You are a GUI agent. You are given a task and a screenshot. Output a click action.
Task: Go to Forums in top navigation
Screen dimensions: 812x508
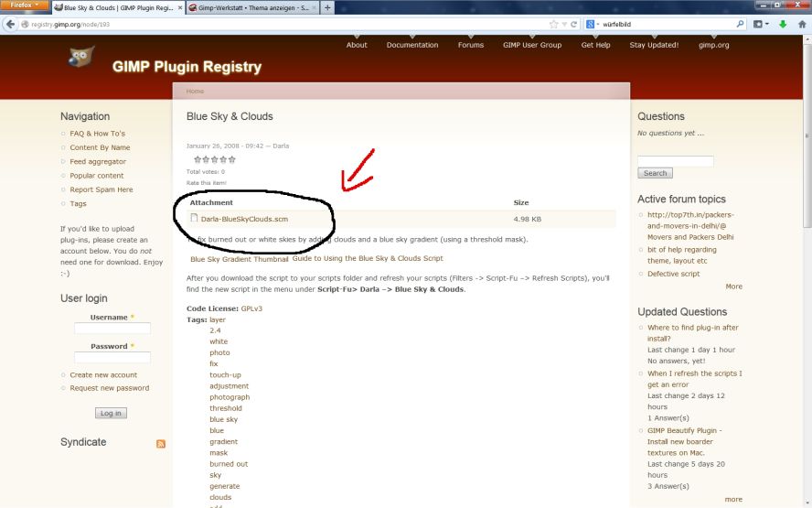471,45
